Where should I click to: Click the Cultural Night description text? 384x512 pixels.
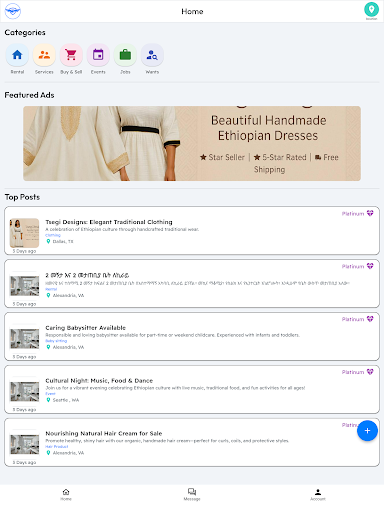(175, 388)
